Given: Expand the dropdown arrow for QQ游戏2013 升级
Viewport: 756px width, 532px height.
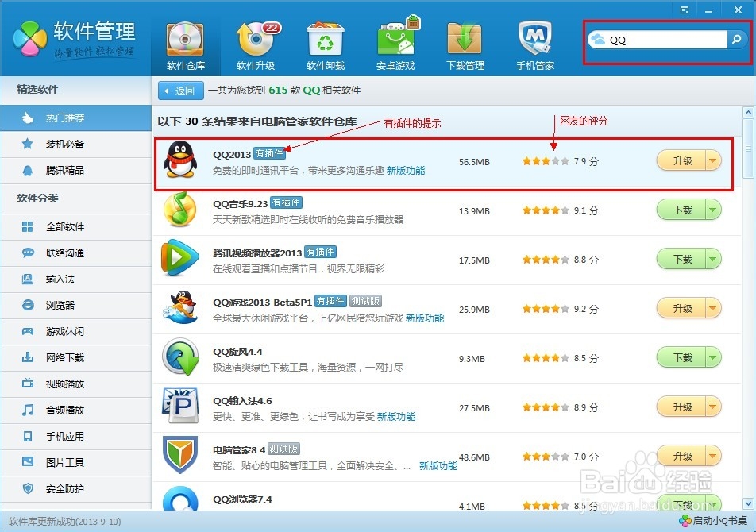Looking at the screenshot, I should 713,308.
